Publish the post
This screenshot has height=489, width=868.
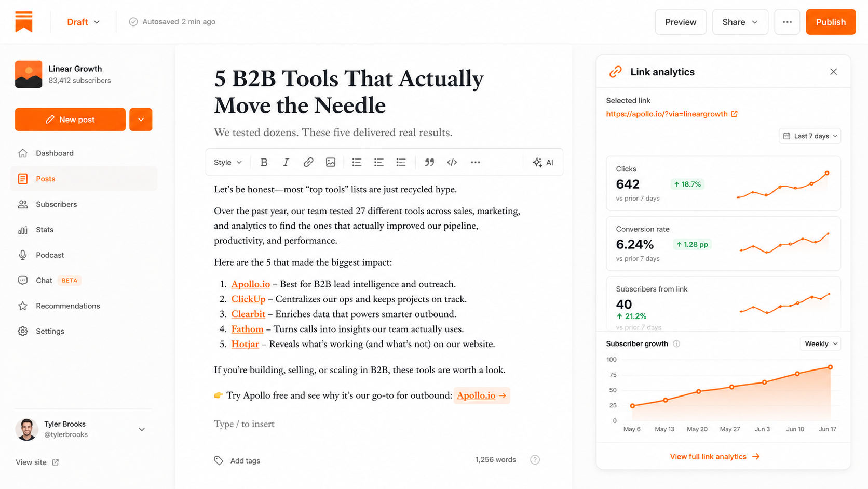tap(831, 22)
